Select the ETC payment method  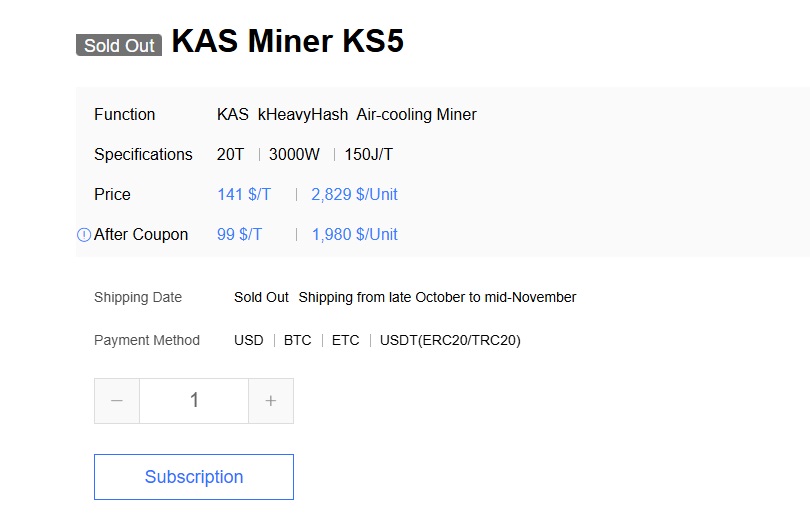point(345,340)
